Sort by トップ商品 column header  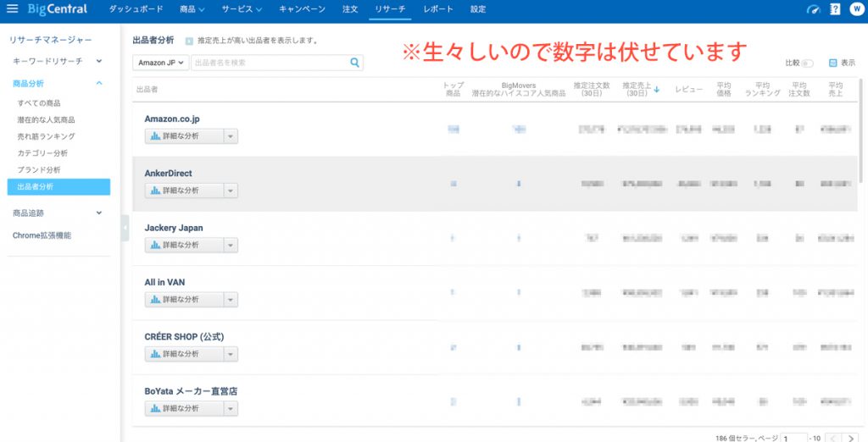[453, 89]
